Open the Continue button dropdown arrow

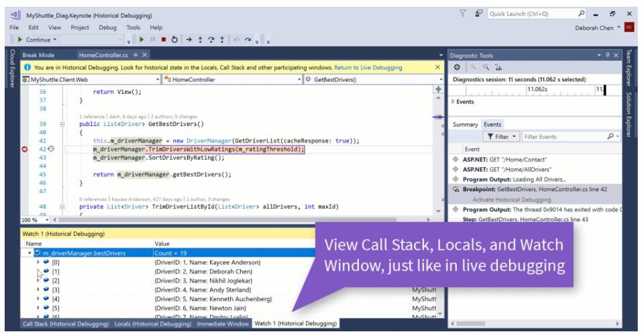(x=55, y=40)
